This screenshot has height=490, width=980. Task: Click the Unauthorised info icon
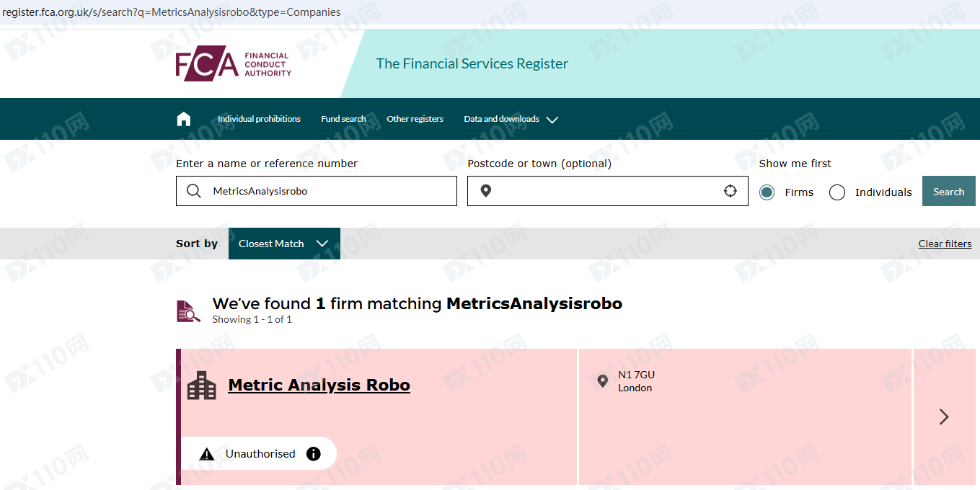click(313, 454)
